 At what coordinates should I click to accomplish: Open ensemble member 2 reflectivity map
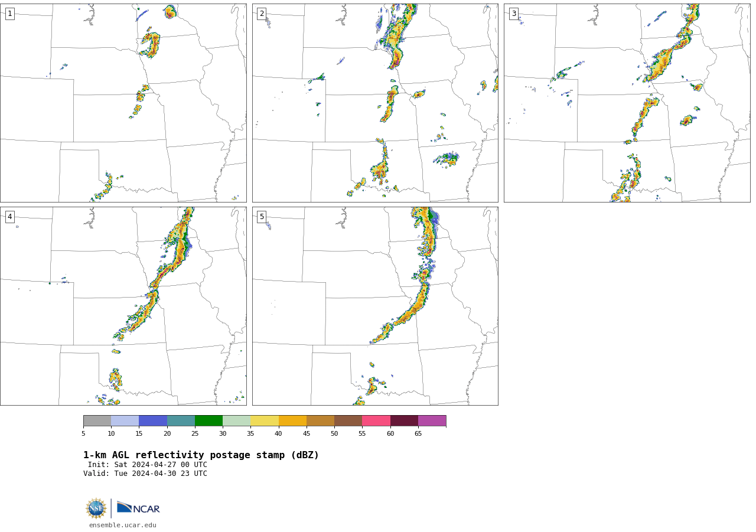click(x=375, y=103)
